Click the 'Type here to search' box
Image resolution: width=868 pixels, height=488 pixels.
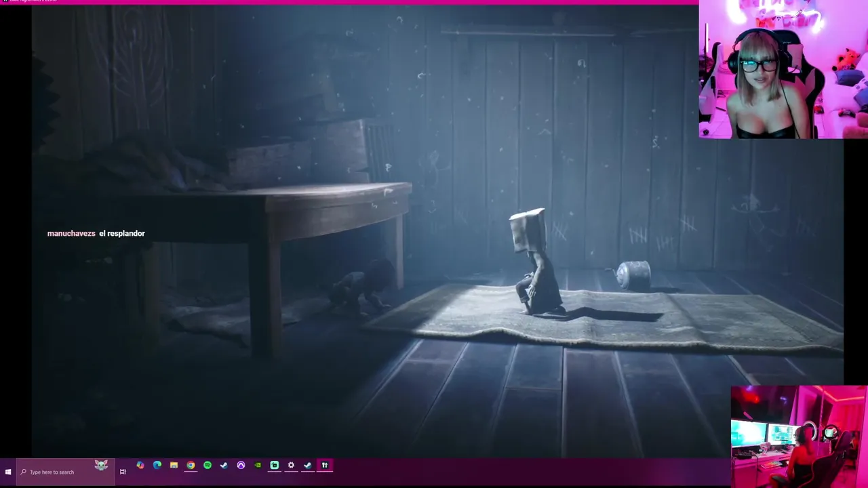tap(65, 472)
